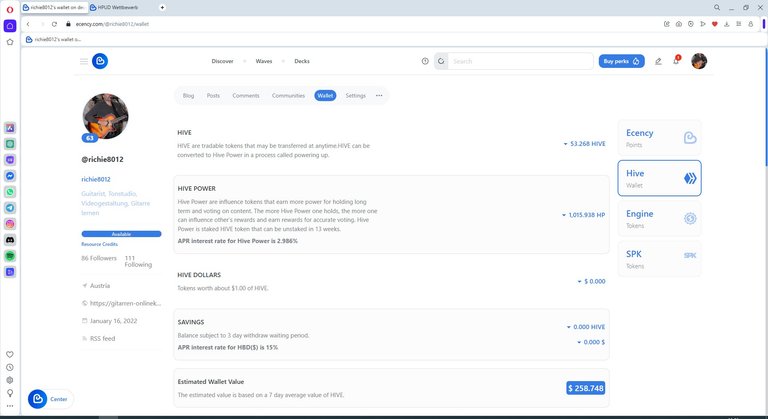Click the Ecency logo in header
Screen dimensions: 768x419
[100, 61]
